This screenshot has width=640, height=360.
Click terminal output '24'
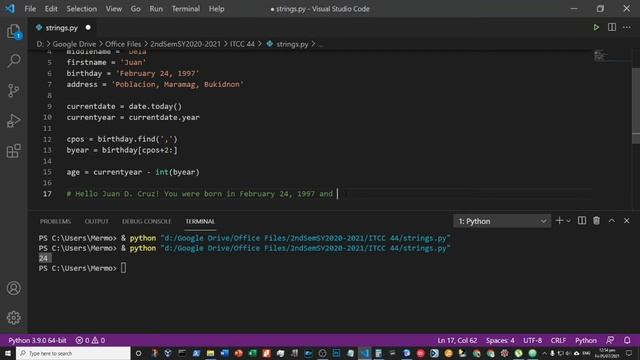[43, 258]
